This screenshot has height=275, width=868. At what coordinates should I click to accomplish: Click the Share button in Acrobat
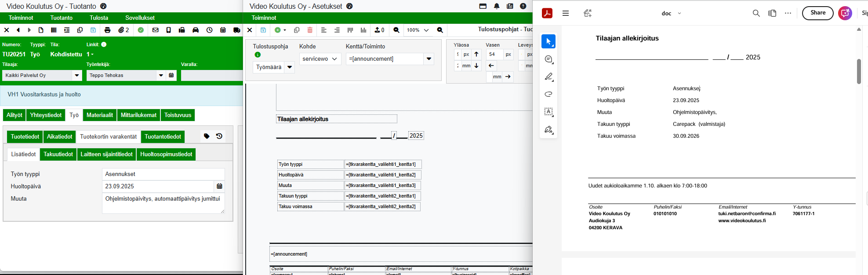coord(817,13)
